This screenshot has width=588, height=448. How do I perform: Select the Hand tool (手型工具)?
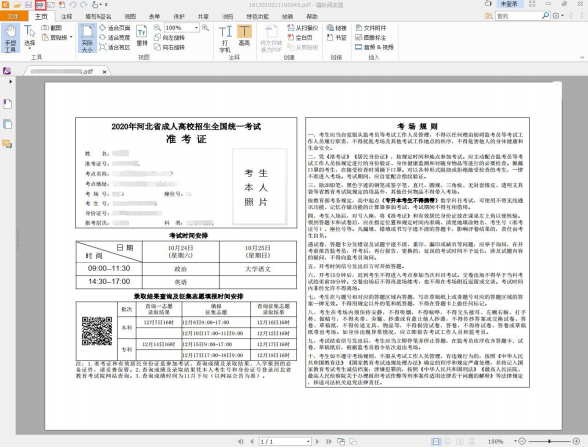(x=10, y=38)
